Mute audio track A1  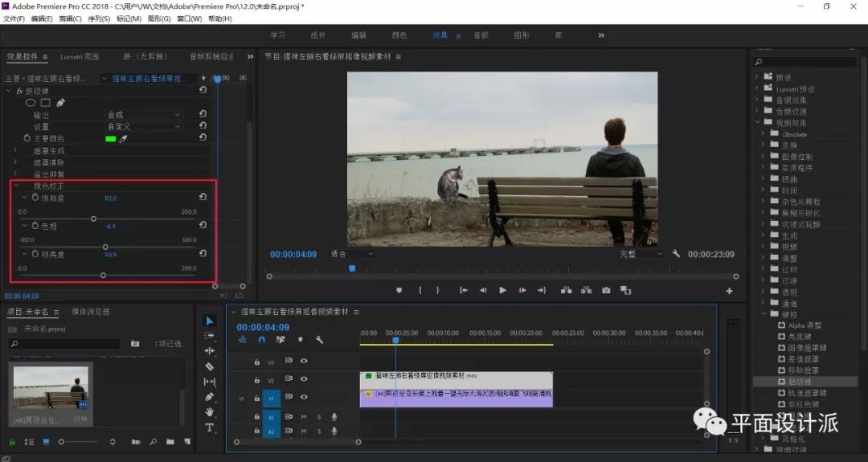304,416
